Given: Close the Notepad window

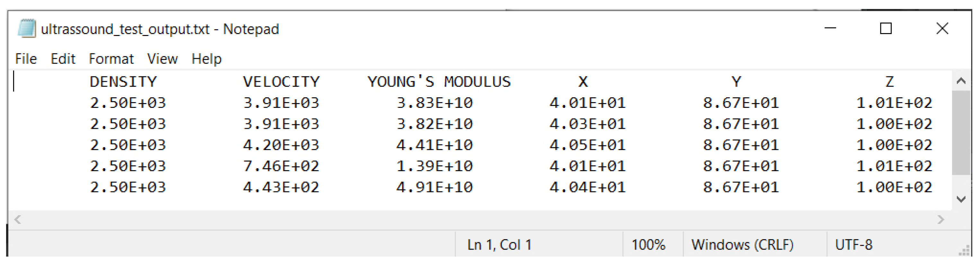Looking at the screenshot, I should click(x=942, y=29).
